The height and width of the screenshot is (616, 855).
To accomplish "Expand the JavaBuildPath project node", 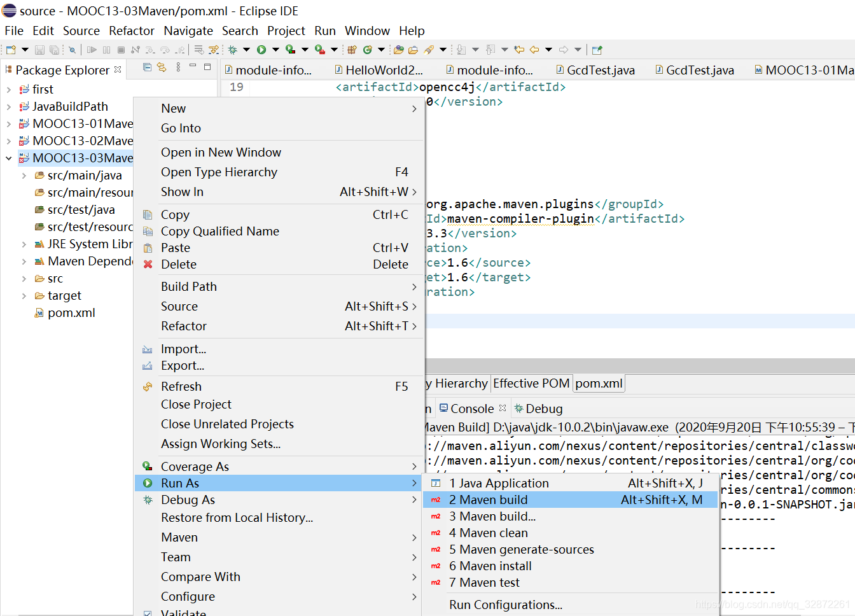I will (x=9, y=107).
